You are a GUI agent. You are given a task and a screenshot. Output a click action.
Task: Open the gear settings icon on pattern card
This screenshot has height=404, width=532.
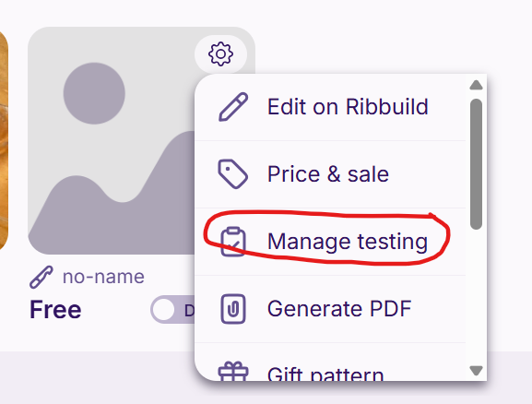[220, 53]
